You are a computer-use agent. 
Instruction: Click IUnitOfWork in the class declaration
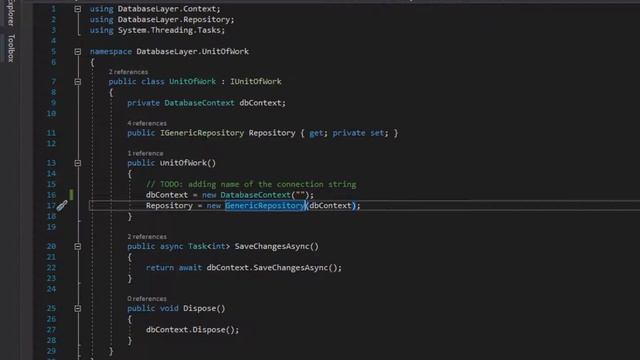[x=256, y=82]
